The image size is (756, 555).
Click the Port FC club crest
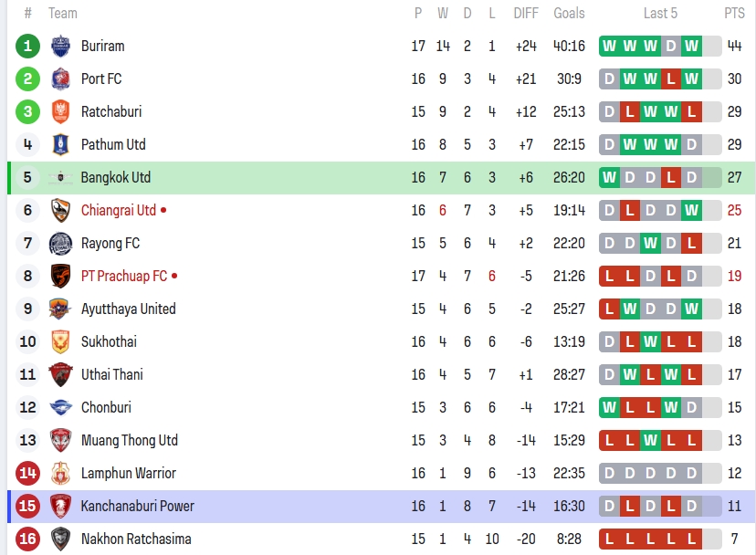pyautogui.click(x=60, y=79)
